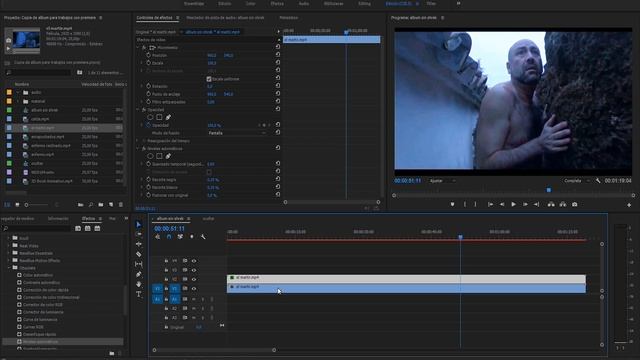Viewport: 640px width, 360px height.
Task: Collapse the expanded Obsoleto effects folder
Action: click(x=9, y=268)
